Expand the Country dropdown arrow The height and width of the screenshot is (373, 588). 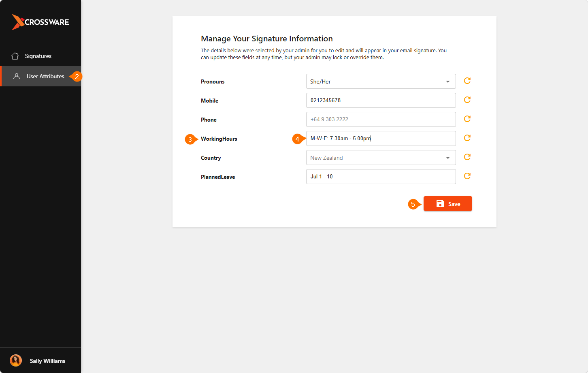pyautogui.click(x=447, y=158)
